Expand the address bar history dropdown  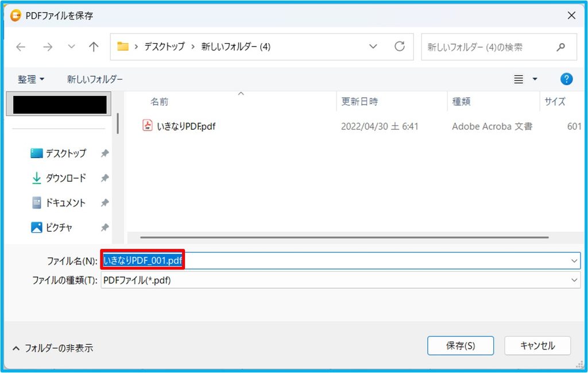[x=373, y=47]
